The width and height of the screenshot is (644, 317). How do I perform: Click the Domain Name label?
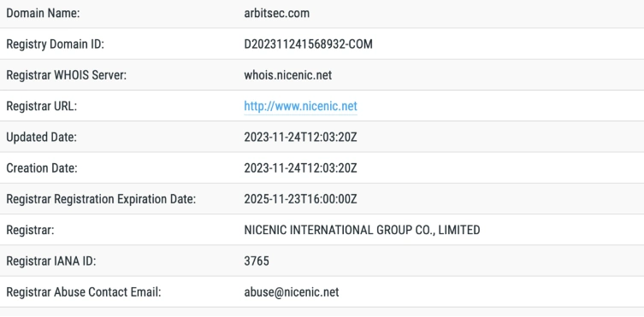pyautogui.click(x=43, y=13)
